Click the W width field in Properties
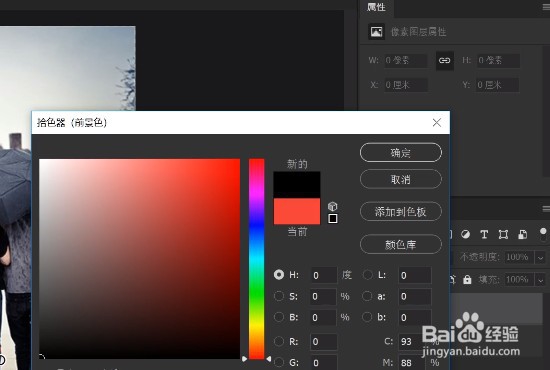The width and height of the screenshot is (550, 370). coord(406,60)
